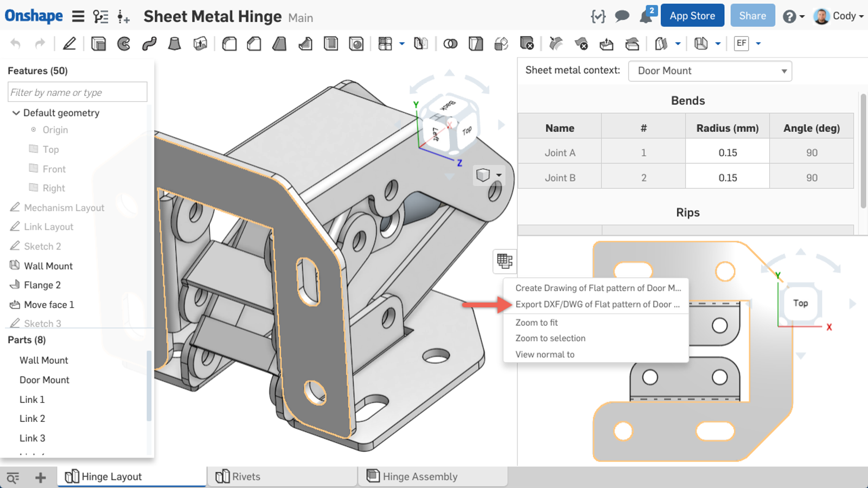Image resolution: width=868 pixels, height=488 pixels.
Task: Click the flat pattern bend table icon
Action: (x=505, y=261)
